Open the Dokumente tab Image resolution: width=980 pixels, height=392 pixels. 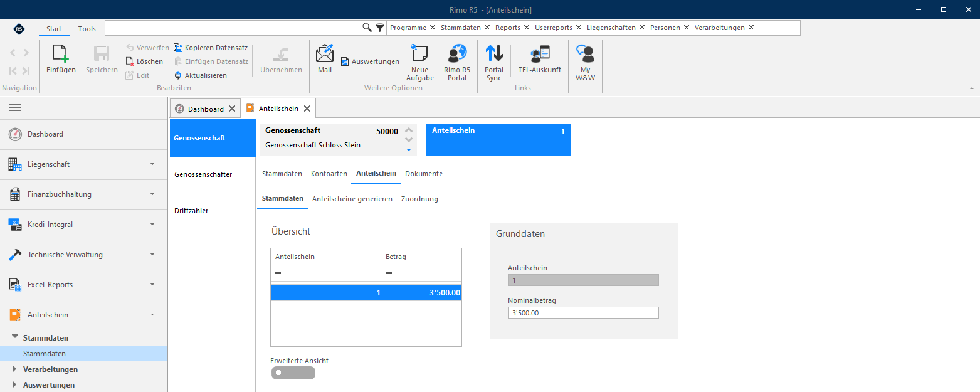[424, 174]
